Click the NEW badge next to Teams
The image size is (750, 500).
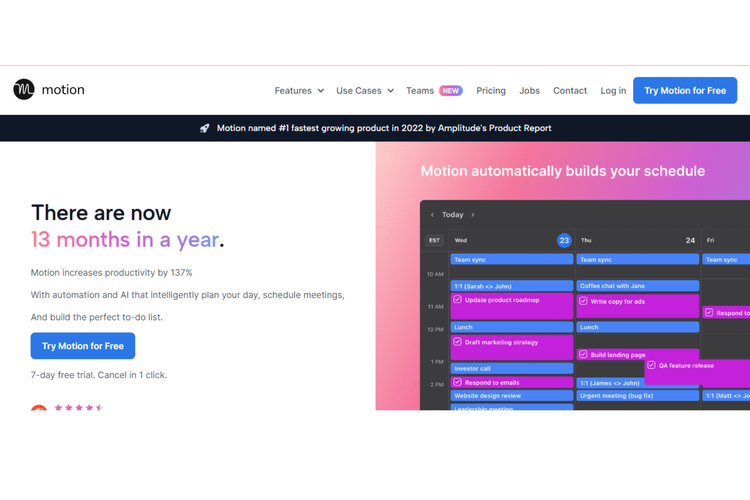pos(451,90)
